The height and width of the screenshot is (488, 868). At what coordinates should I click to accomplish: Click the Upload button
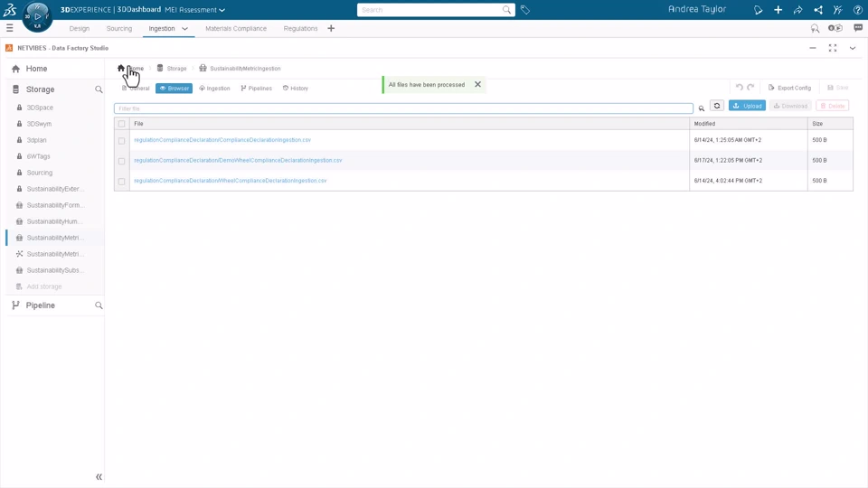pyautogui.click(x=747, y=106)
